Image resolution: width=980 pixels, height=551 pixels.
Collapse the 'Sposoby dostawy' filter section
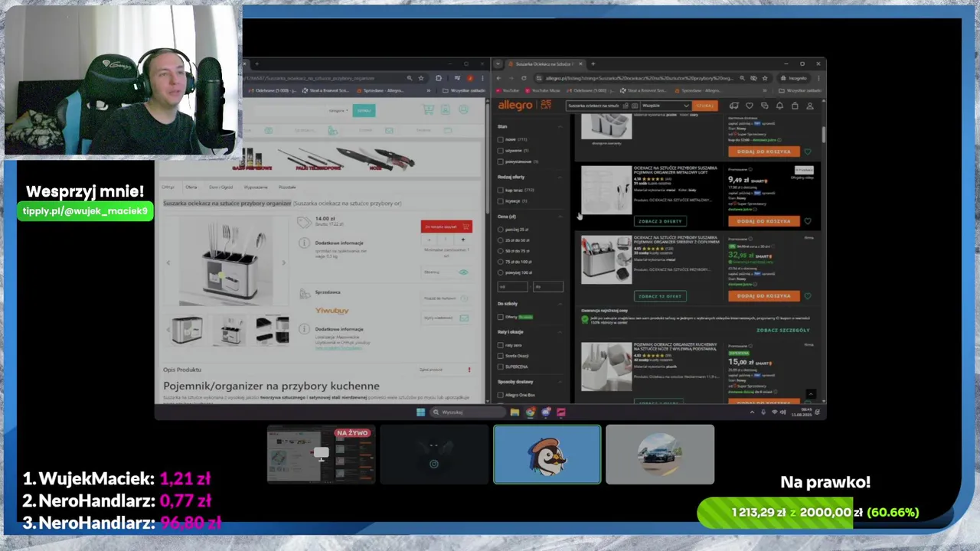pos(560,382)
